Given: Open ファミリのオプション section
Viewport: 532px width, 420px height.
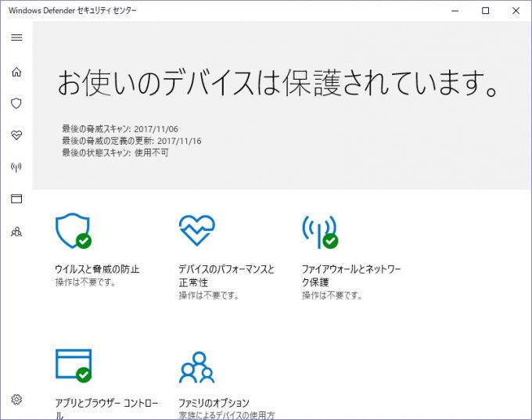Looking at the screenshot, I should [x=214, y=403].
